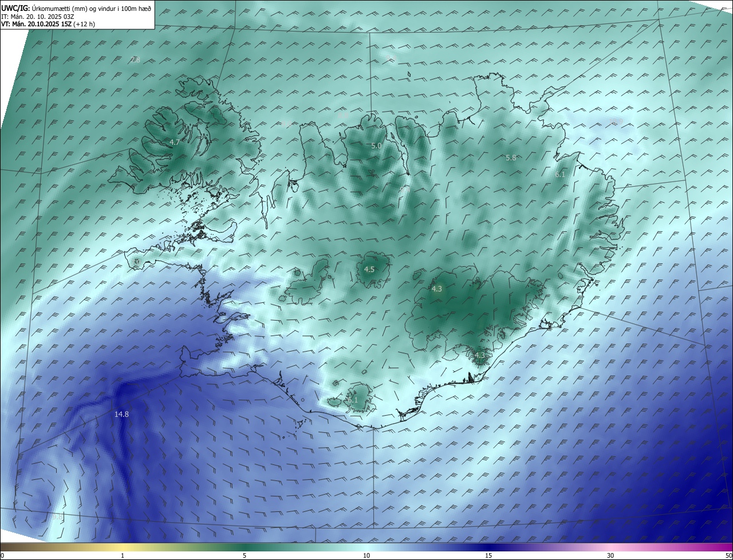733x560 pixels.
Task: Click the '0' tick on the color scale
Action: pos(2,555)
